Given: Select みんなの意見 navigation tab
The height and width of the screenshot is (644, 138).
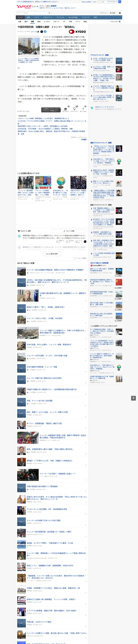Looking at the screenshot, I should coord(73,17).
